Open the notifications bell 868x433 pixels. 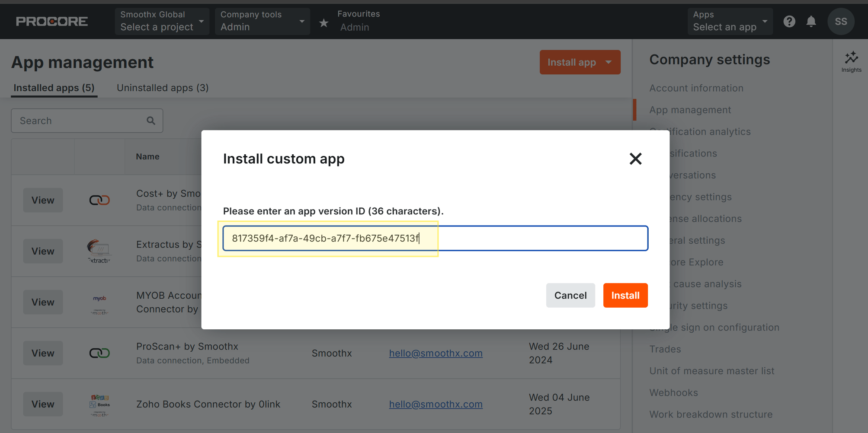click(x=811, y=21)
